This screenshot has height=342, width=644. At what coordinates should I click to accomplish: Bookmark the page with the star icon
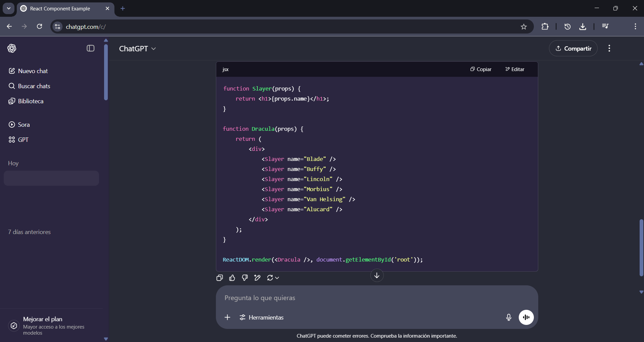tap(524, 26)
